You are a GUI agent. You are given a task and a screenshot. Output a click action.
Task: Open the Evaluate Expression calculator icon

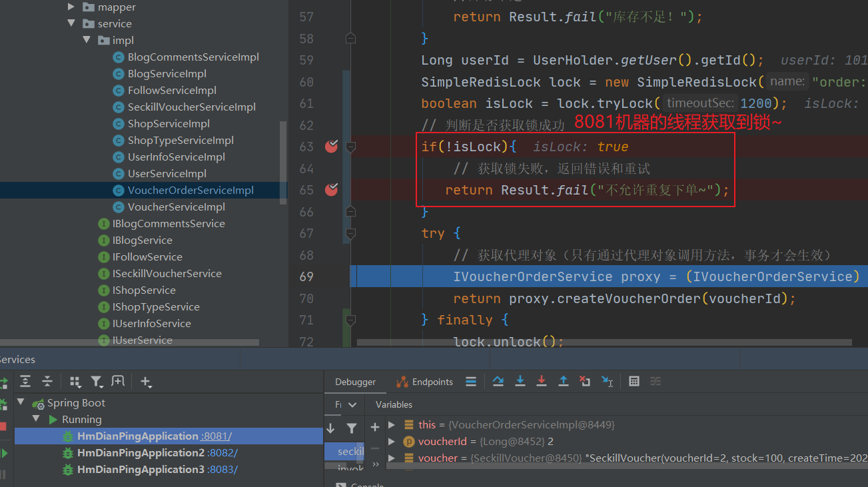coord(634,382)
